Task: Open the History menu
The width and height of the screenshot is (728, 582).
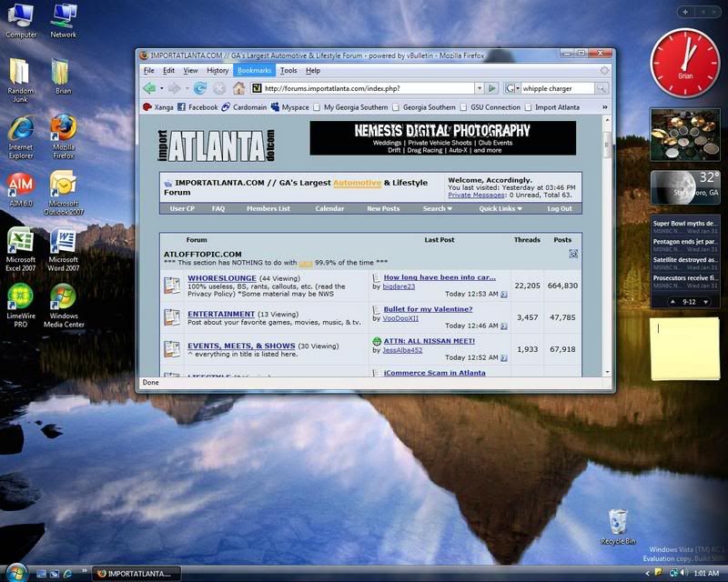Action: coord(217,71)
